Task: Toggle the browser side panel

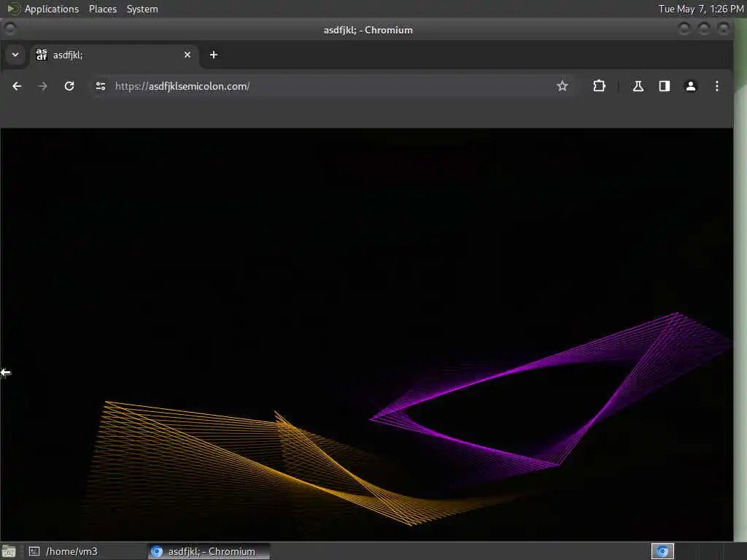Action: 664,86
